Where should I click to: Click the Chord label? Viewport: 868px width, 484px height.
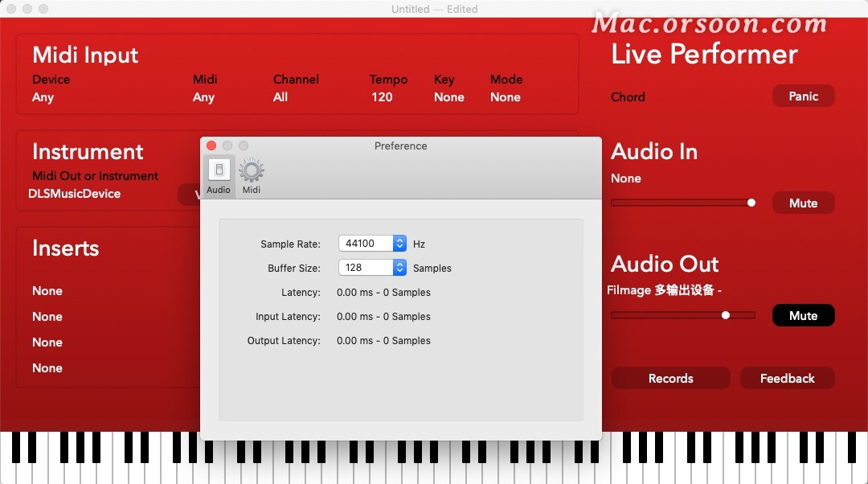628,97
